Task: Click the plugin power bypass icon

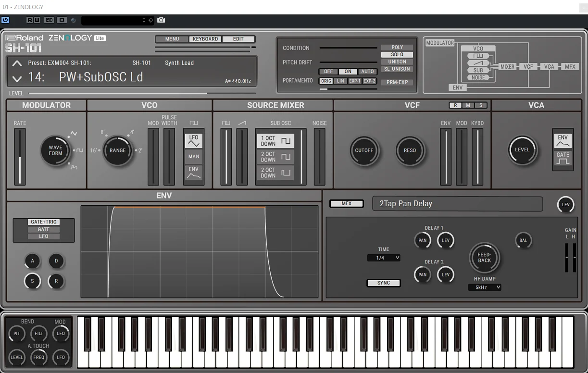Action: (5, 20)
